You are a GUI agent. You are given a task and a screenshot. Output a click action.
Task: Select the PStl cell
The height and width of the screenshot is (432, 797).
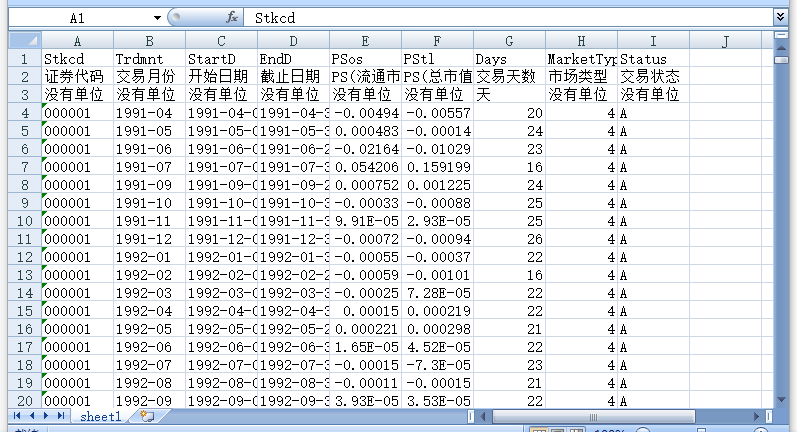(437, 59)
